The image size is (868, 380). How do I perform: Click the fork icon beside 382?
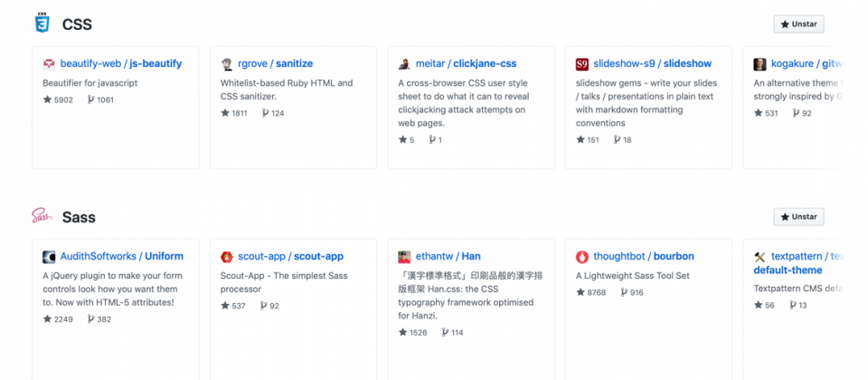tap(90, 319)
